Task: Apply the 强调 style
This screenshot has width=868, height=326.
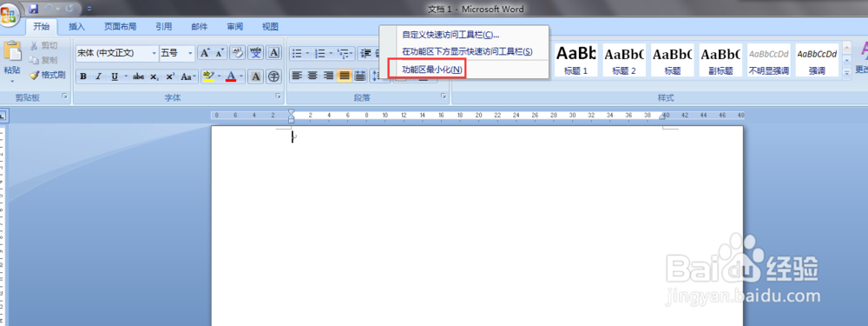Action: click(817, 60)
